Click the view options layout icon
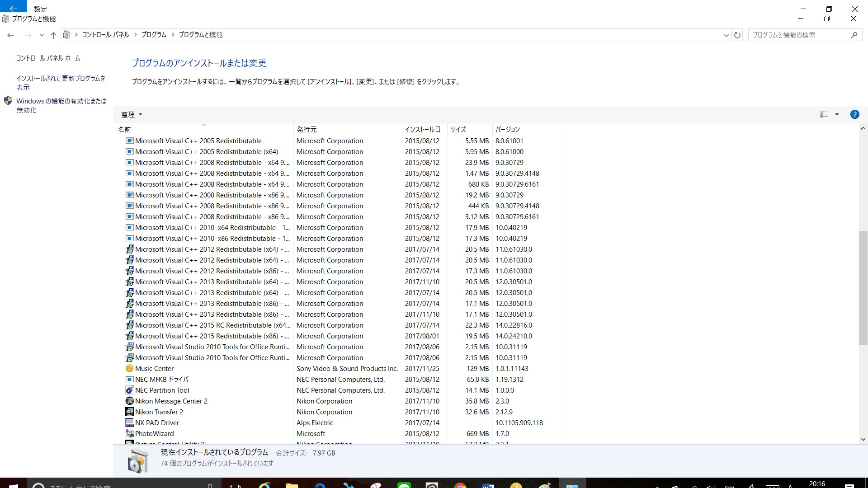The image size is (868, 488). 824,114
